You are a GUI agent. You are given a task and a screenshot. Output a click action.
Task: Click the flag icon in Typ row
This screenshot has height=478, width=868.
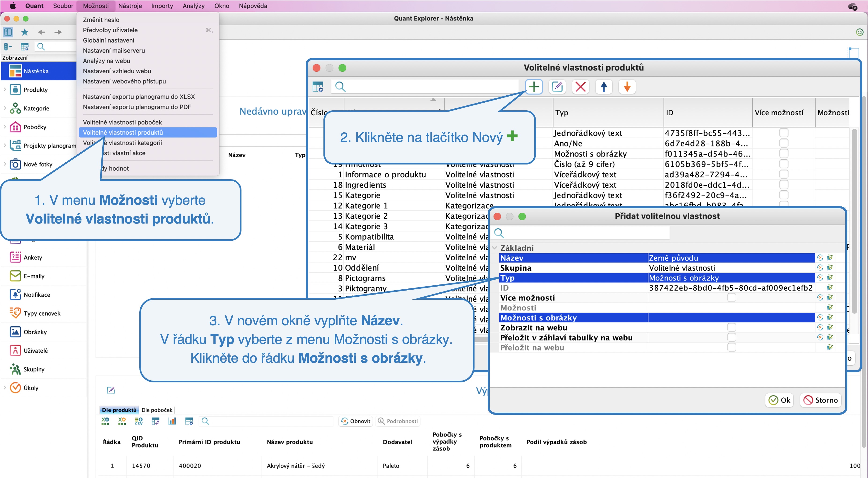830,278
